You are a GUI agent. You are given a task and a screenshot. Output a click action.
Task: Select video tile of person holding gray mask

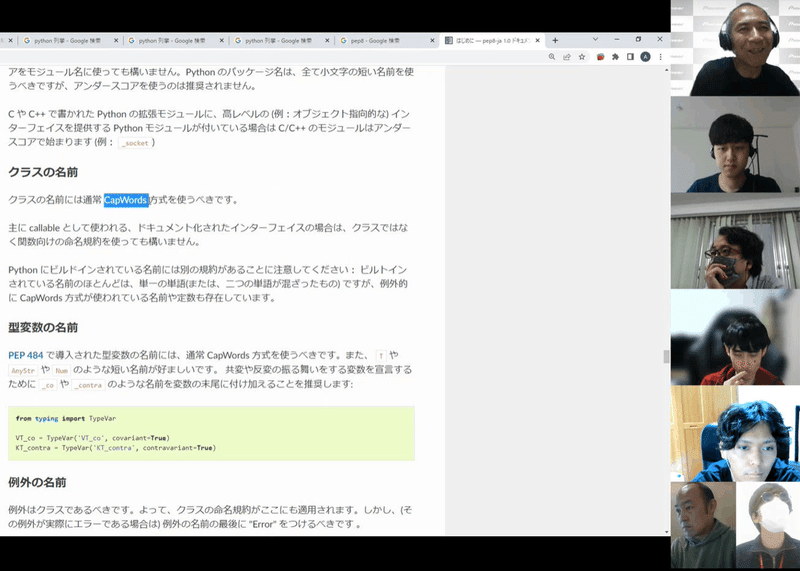[735, 241]
